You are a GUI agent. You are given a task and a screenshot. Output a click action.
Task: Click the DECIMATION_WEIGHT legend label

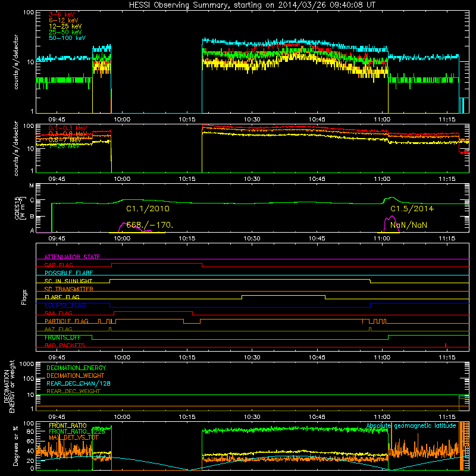[x=76, y=376]
